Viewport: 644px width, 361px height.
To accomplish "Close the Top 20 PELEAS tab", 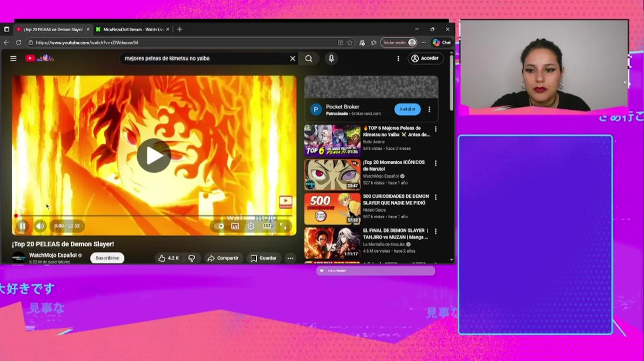I will [88, 29].
